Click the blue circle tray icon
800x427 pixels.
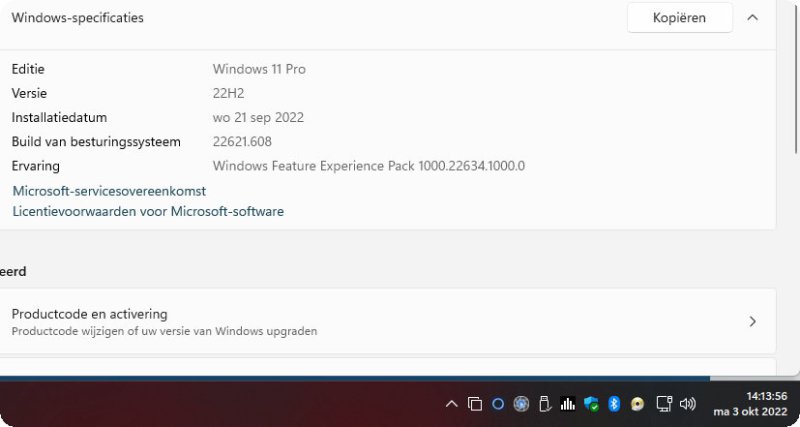point(498,404)
